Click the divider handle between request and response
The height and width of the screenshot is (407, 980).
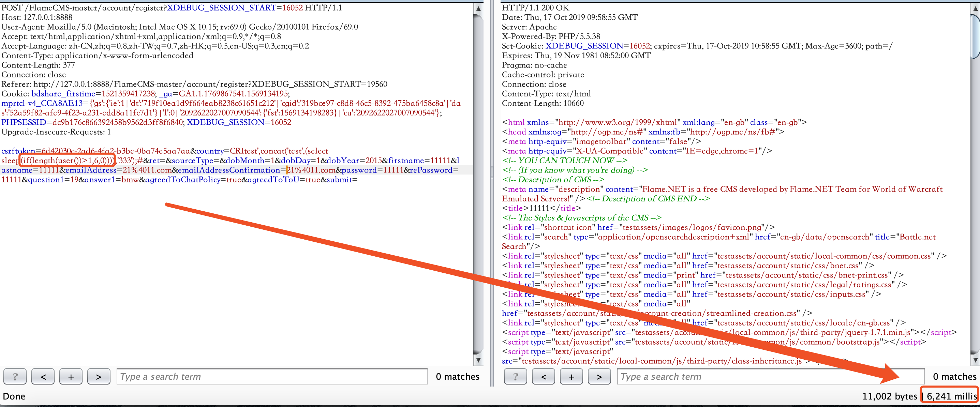click(x=492, y=171)
